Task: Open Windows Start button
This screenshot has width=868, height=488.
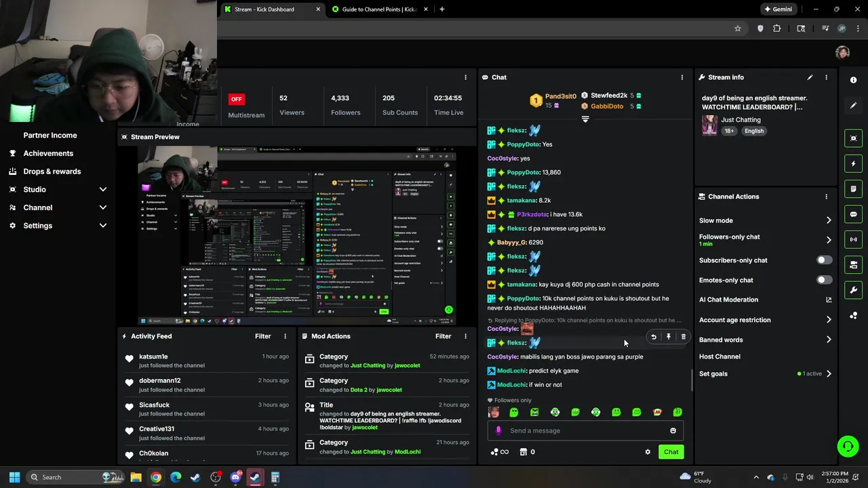Action: coord(14,477)
